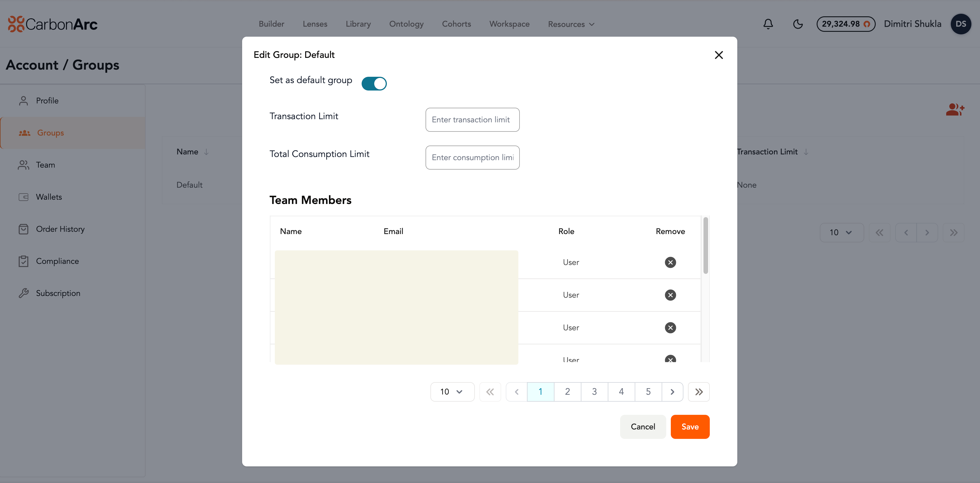Open members page size dropdown
Image resolution: width=980 pixels, height=483 pixels.
pos(452,392)
